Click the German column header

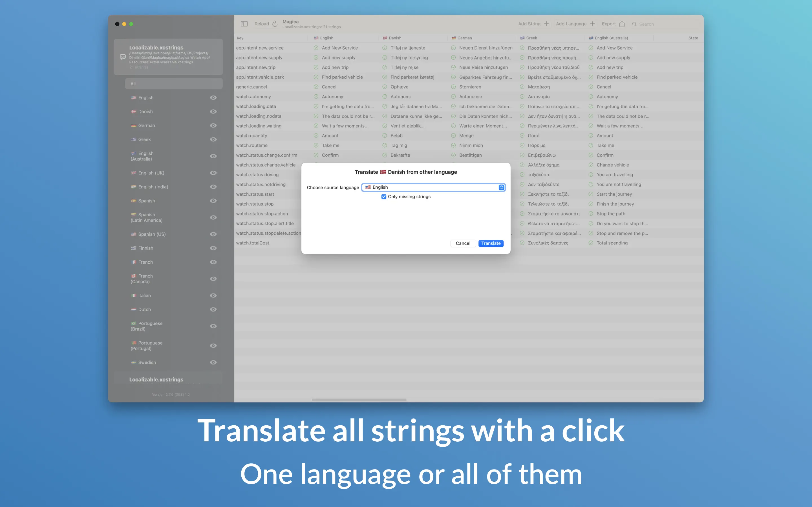pyautogui.click(x=464, y=38)
